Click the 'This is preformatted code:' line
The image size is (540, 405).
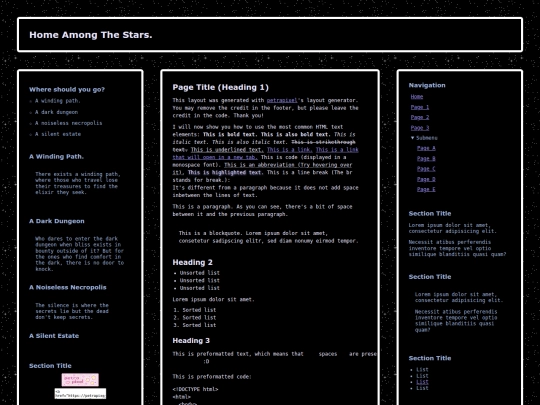[212, 377]
